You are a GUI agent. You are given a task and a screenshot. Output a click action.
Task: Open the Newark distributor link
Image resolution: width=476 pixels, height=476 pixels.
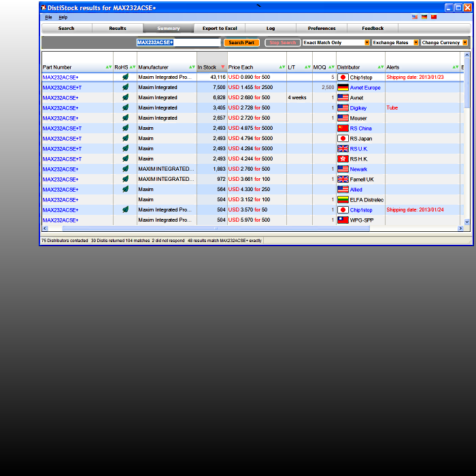(358, 169)
